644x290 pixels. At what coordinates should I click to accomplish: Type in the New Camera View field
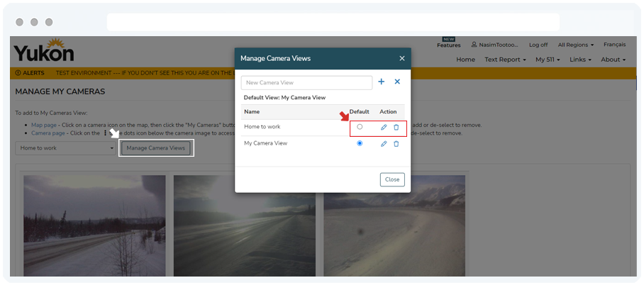[306, 83]
